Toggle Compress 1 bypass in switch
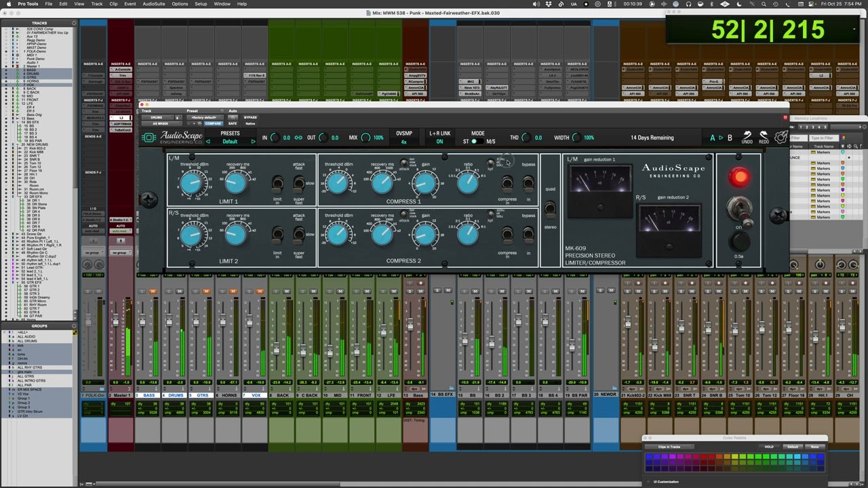 click(x=528, y=184)
